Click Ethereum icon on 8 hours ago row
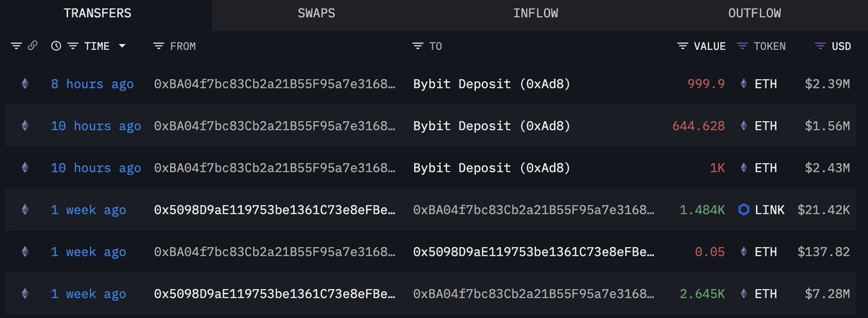 click(x=25, y=84)
